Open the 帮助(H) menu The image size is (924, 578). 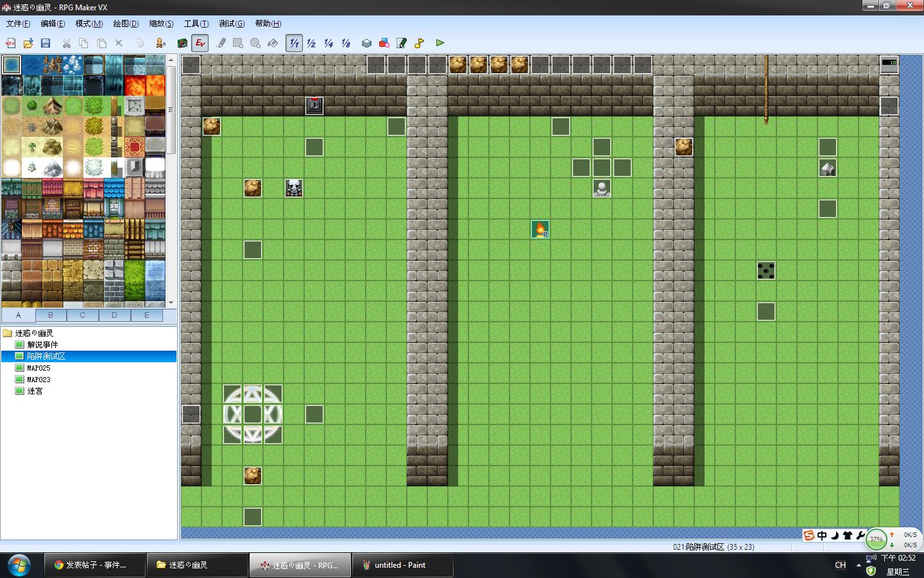click(268, 24)
